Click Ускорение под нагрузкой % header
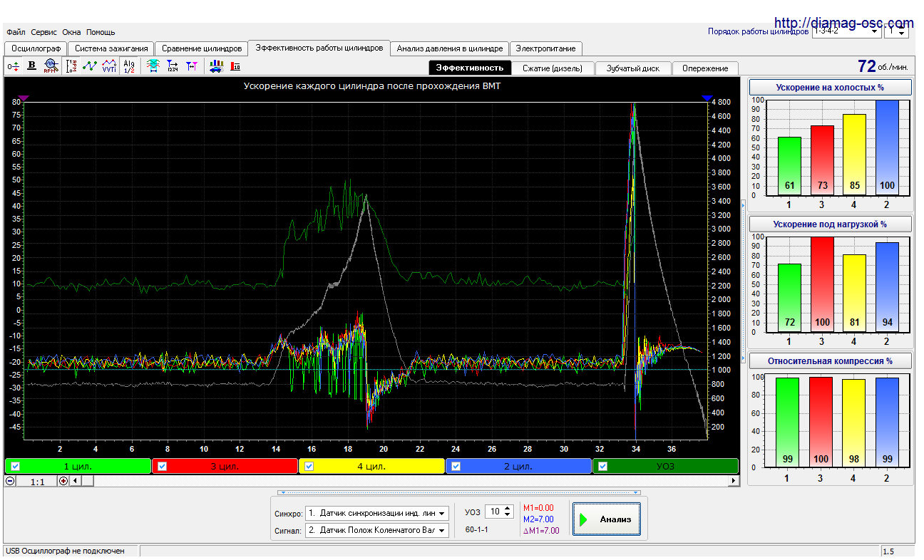The image size is (924, 560). point(830,224)
